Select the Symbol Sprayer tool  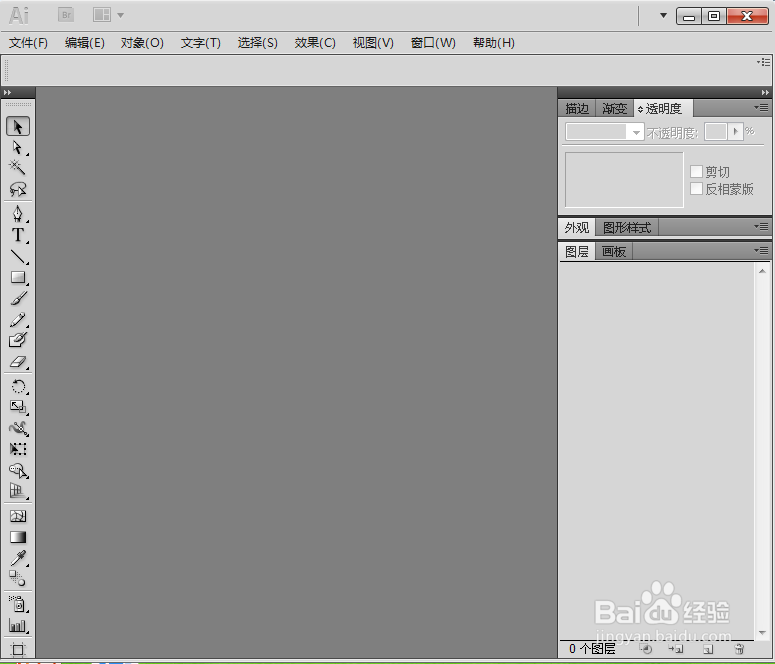(x=18, y=604)
